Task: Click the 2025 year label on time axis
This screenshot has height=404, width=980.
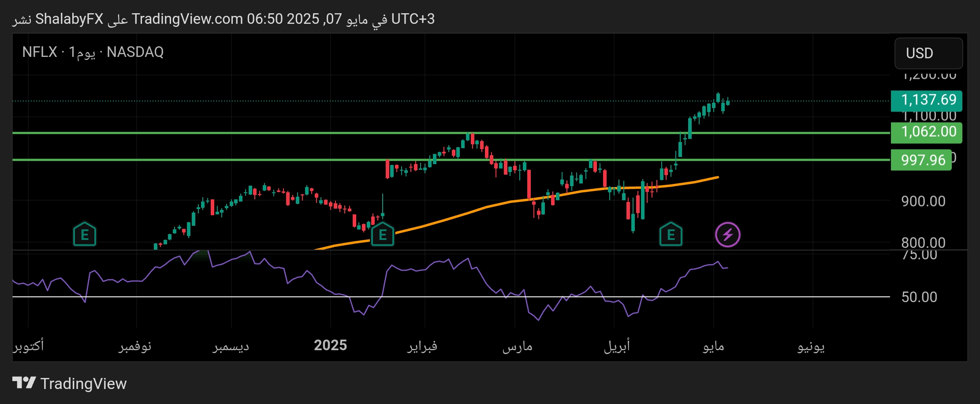Action: [x=330, y=345]
